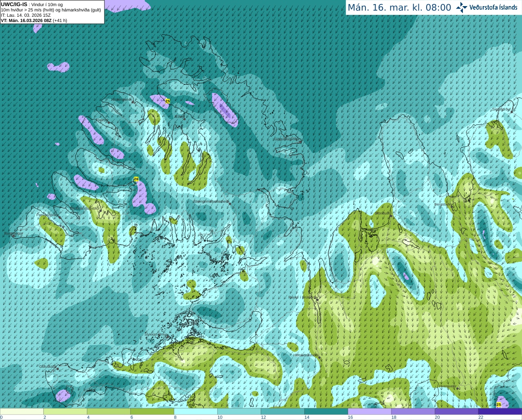522x420 pixels.
Task: Select the Æðey station marker
Action: click(185, 119)
